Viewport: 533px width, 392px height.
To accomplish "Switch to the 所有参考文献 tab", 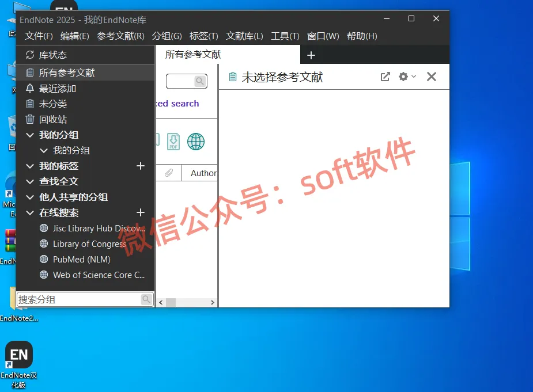I will tap(228, 54).
